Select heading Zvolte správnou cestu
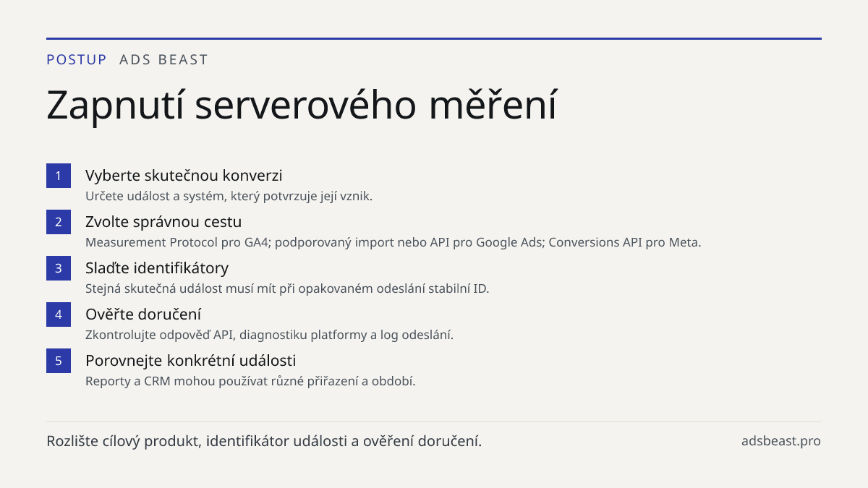The width and height of the screenshot is (868, 488). click(x=163, y=222)
